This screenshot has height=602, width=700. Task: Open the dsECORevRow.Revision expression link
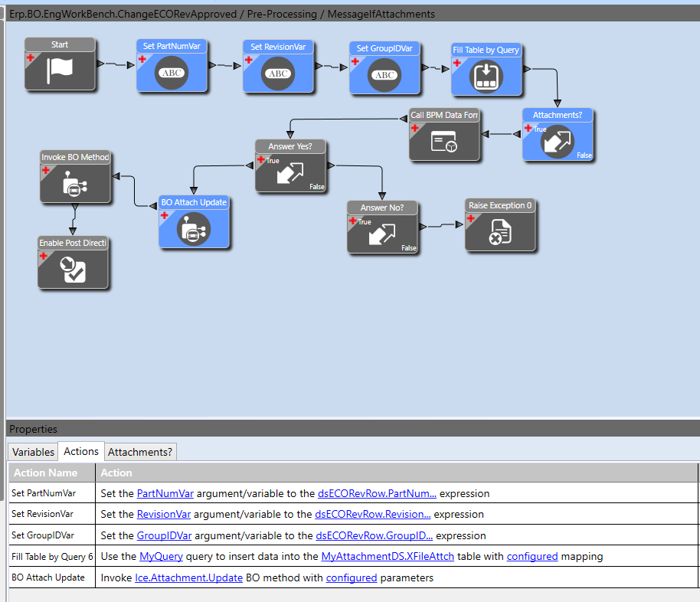[x=373, y=514]
